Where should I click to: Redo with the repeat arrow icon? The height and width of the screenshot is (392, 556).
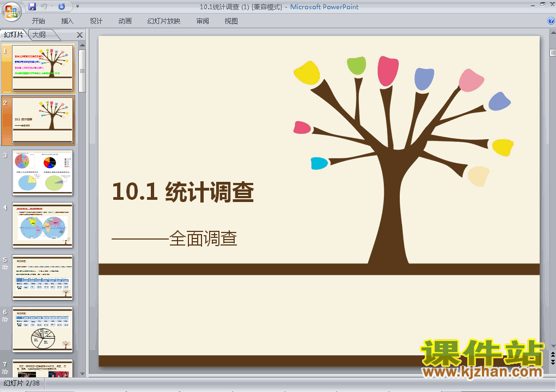tap(62, 7)
